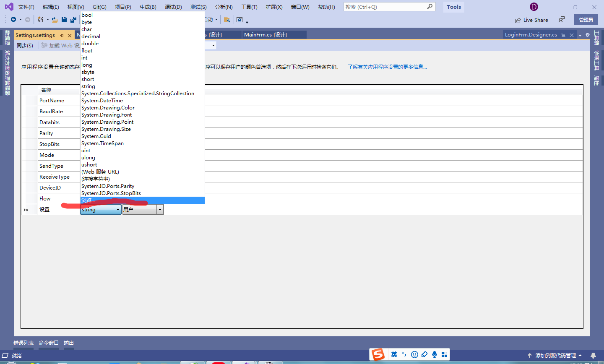The width and height of the screenshot is (604, 364).
Task: Click the Find in Files folder icon
Action: pos(227,20)
